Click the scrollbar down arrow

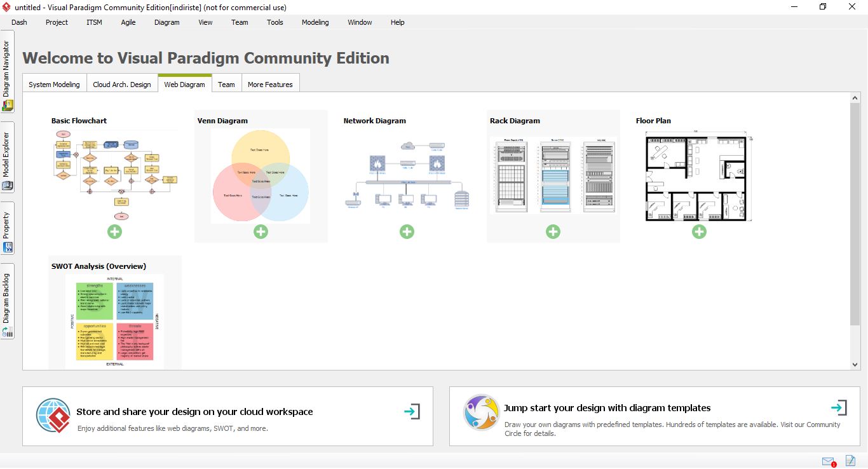tap(855, 365)
